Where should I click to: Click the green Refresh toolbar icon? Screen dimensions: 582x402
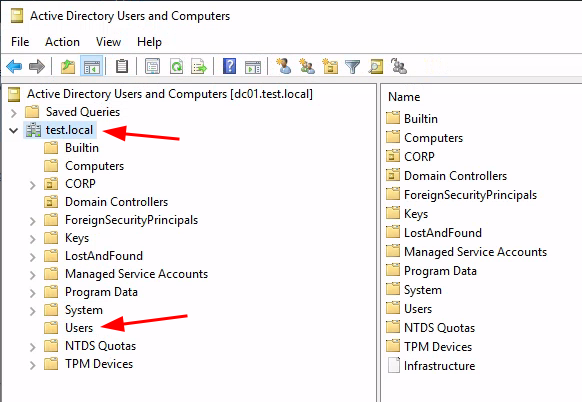176,67
